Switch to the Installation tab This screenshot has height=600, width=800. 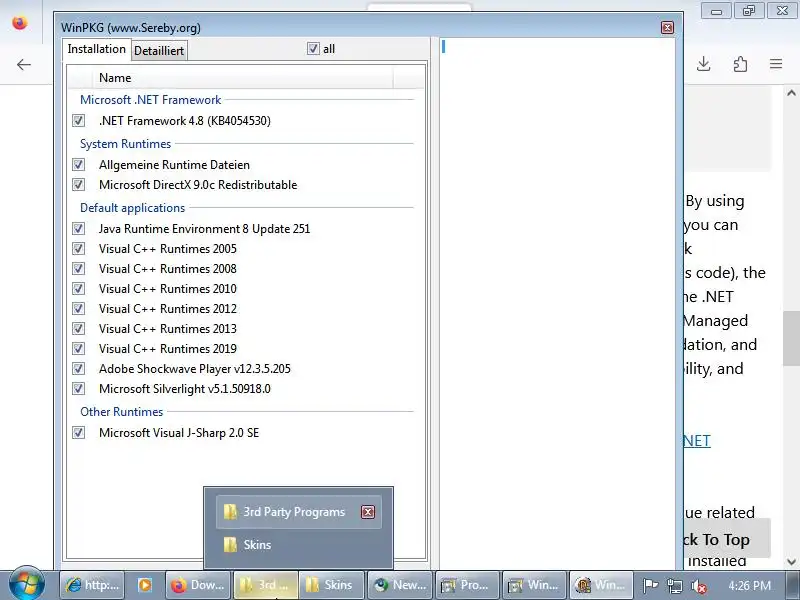[96, 49]
